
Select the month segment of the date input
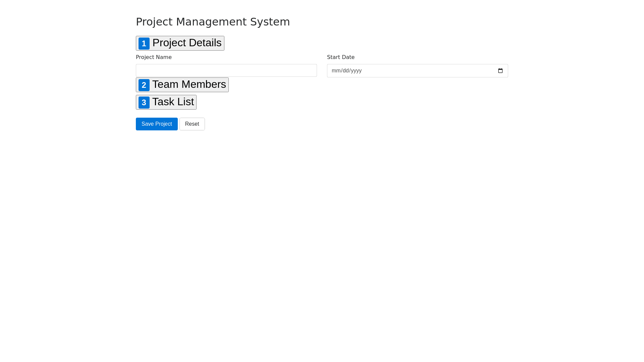[336, 71]
